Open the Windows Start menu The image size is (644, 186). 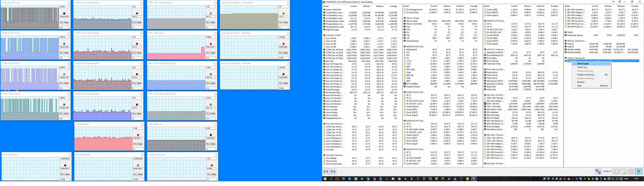325,179
